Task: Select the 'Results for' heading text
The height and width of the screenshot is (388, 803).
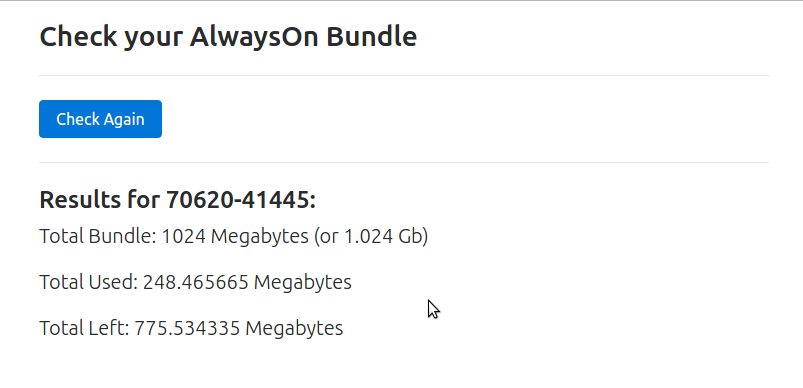Action: tap(100, 199)
